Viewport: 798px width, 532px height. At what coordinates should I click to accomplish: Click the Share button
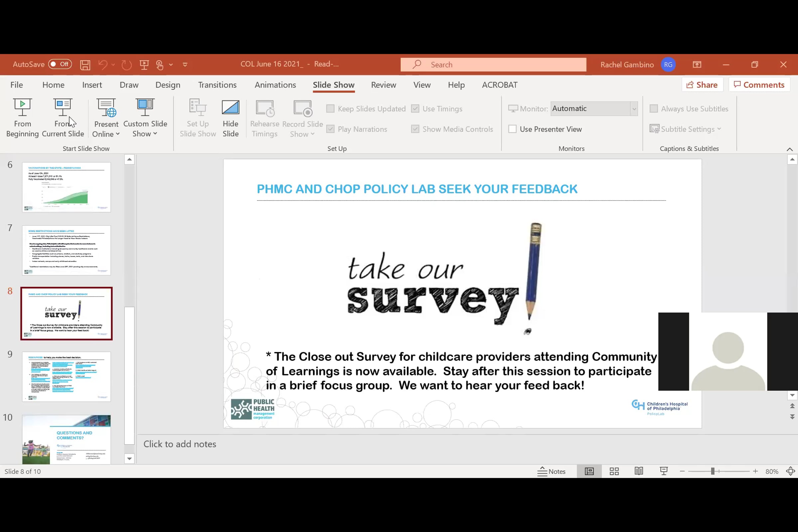702,85
